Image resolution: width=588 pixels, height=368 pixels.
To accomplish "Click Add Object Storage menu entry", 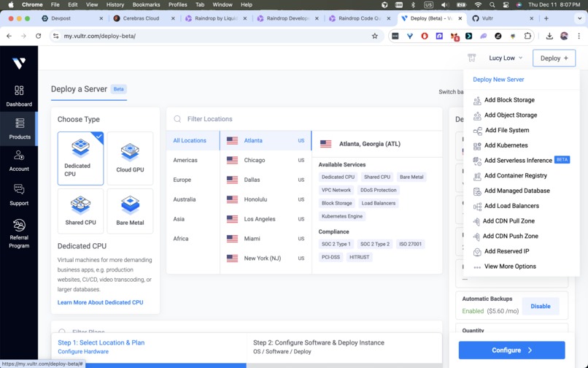I will pyautogui.click(x=511, y=115).
